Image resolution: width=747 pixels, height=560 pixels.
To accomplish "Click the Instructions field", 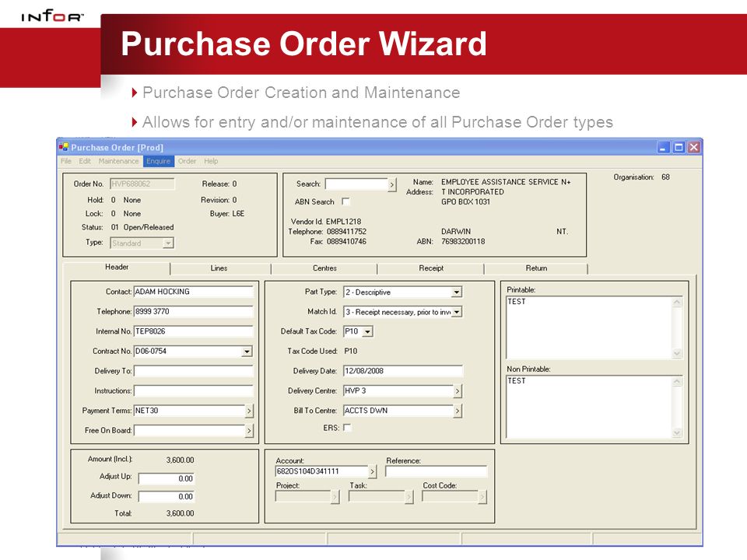I will (194, 391).
